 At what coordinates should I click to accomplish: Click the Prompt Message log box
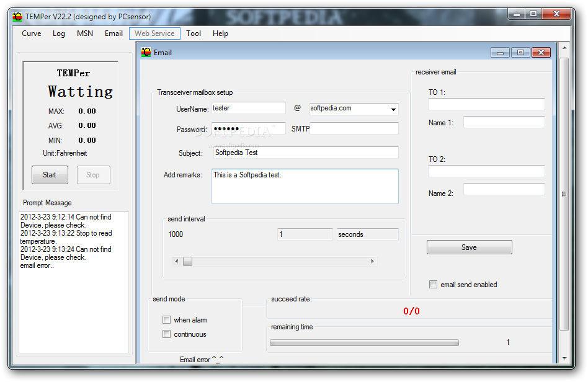(x=74, y=282)
